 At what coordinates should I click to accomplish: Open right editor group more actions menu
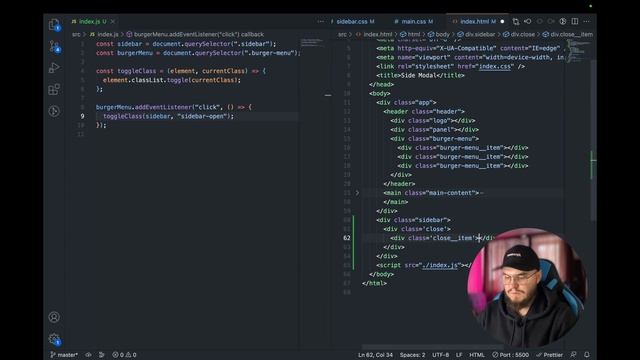pyautogui.click(x=587, y=21)
